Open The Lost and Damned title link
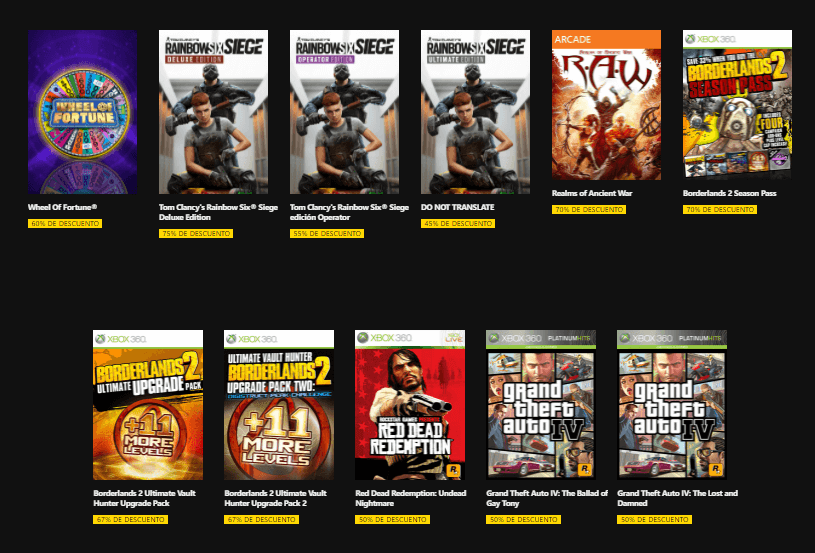815x553 pixels. point(677,498)
